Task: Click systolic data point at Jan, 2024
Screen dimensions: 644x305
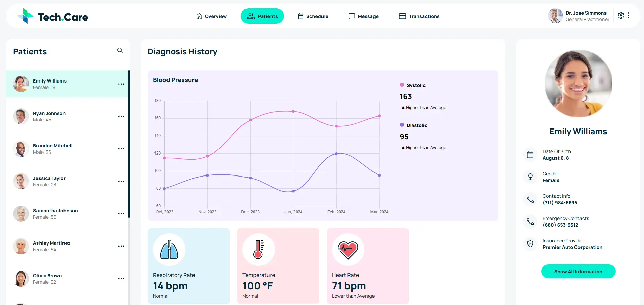Action: click(293, 111)
